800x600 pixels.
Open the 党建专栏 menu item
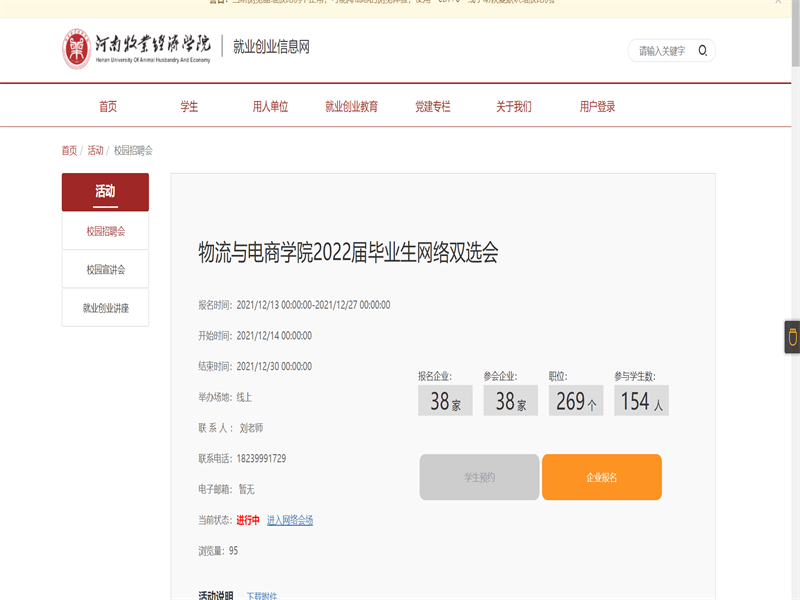tap(433, 106)
